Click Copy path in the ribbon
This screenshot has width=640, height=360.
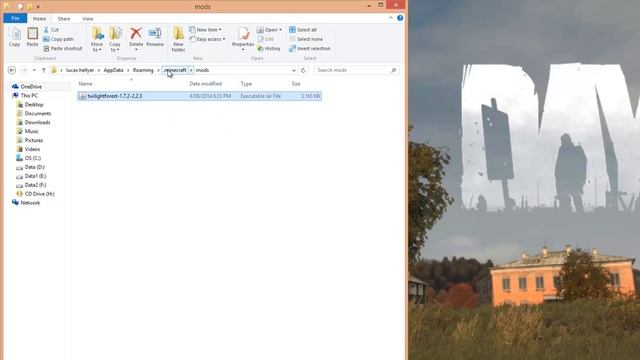58,39
